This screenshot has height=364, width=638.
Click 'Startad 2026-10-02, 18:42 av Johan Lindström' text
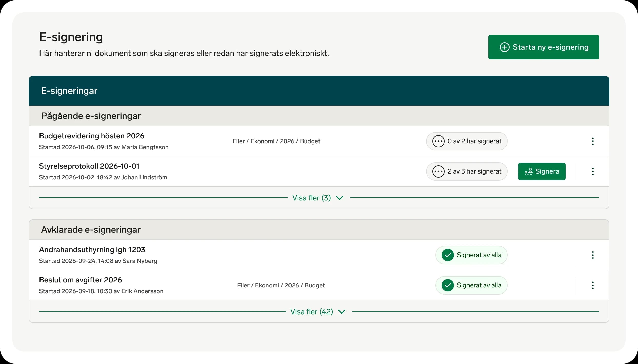coord(103,177)
